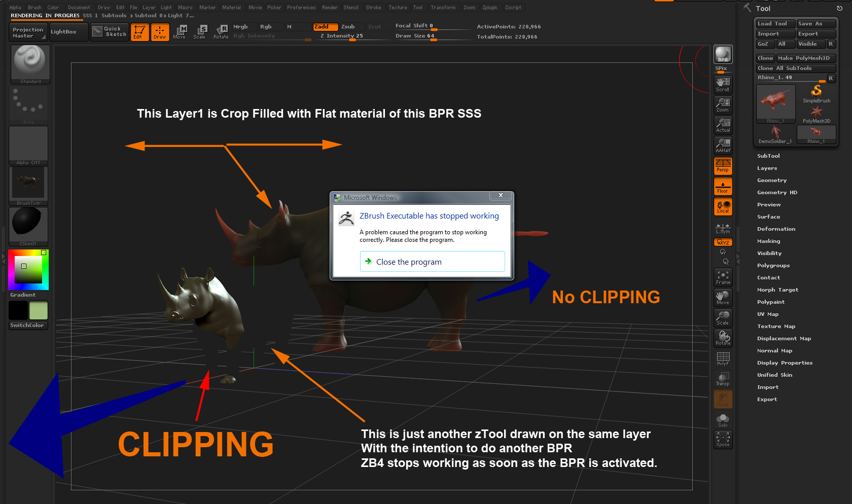Open the Displacement Map section
852x504 pixels.
[x=784, y=338]
